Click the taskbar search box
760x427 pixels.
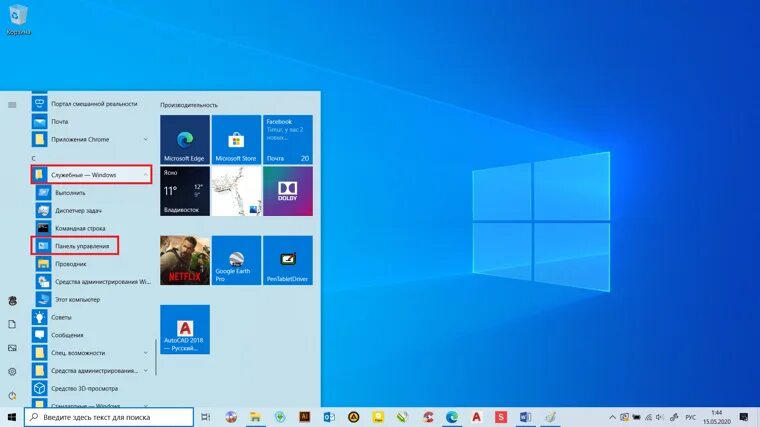[x=109, y=417]
